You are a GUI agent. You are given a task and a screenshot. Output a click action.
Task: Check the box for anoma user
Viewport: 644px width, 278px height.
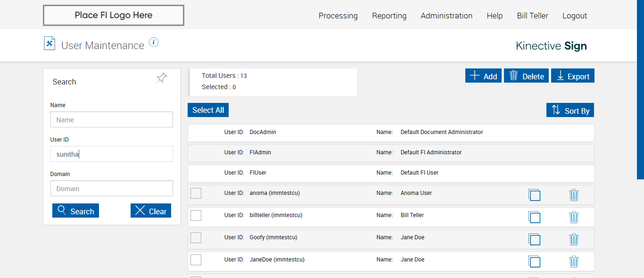pyautogui.click(x=196, y=193)
